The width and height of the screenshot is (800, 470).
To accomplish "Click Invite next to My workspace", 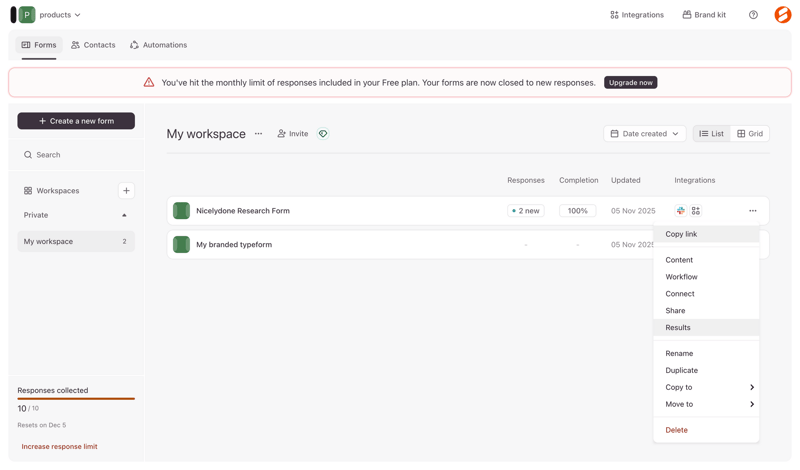I will pyautogui.click(x=293, y=134).
